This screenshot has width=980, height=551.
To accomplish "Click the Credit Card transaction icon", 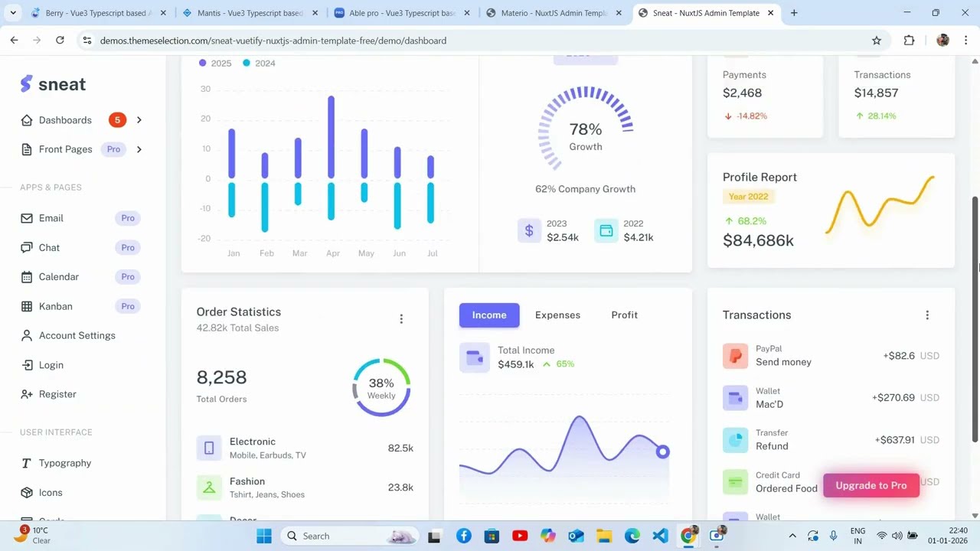I will click(x=735, y=482).
